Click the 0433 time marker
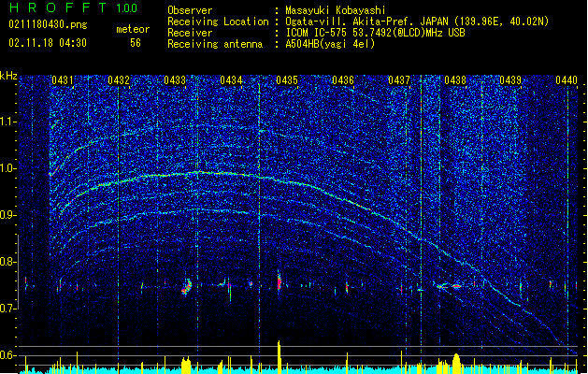 click(x=175, y=80)
